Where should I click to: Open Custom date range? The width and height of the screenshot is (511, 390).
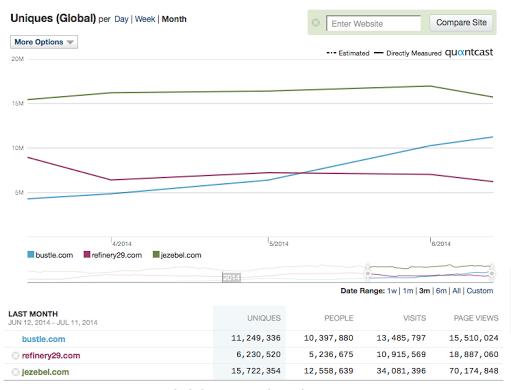(480, 291)
